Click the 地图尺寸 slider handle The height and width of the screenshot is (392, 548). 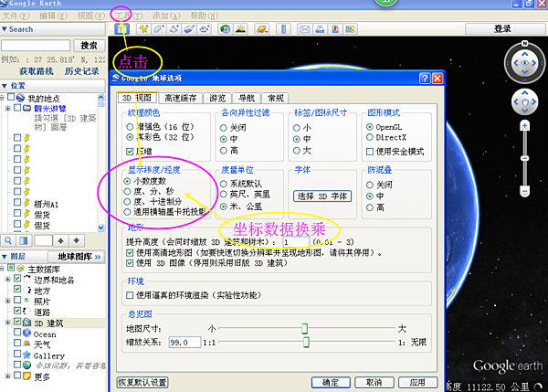[304, 328]
